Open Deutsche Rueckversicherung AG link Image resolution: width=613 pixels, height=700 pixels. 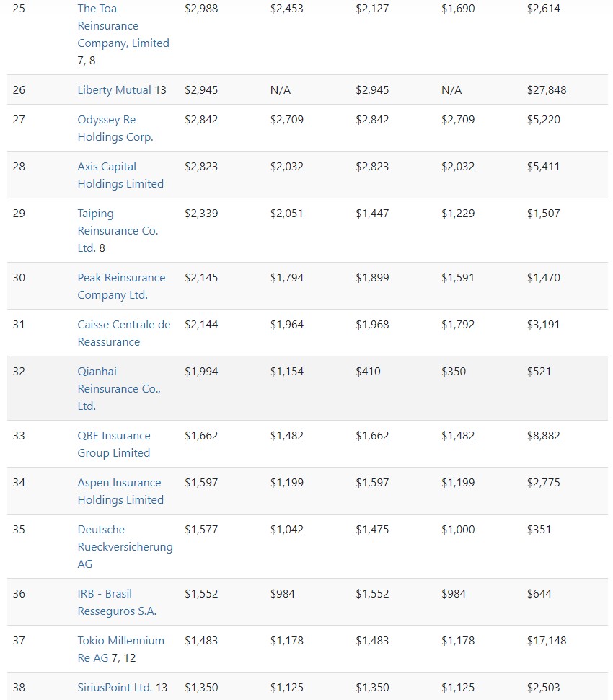[x=125, y=546]
